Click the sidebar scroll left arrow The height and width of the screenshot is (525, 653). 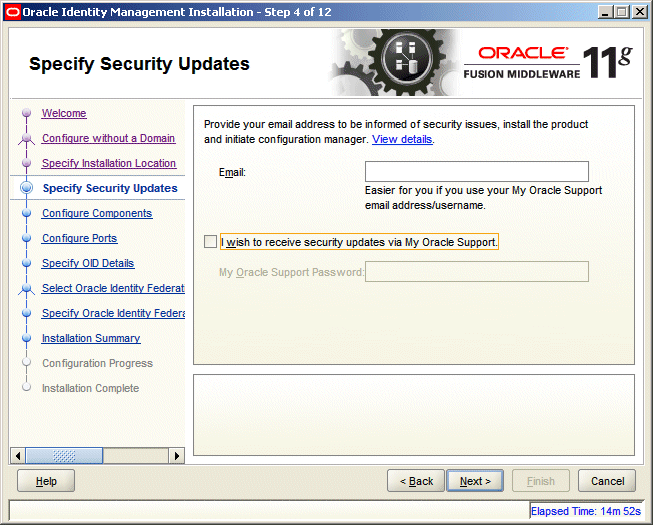pyautogui.click(x=17, y=456)
